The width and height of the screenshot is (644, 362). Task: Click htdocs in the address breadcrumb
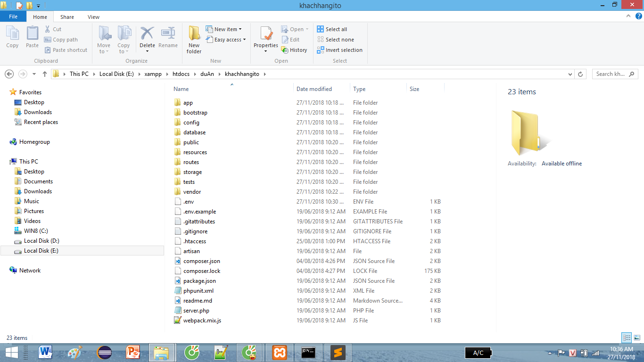tap(181, 74)
